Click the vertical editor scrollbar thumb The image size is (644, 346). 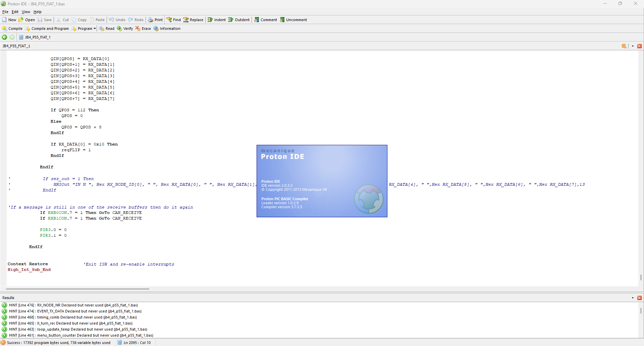[641, 277]
